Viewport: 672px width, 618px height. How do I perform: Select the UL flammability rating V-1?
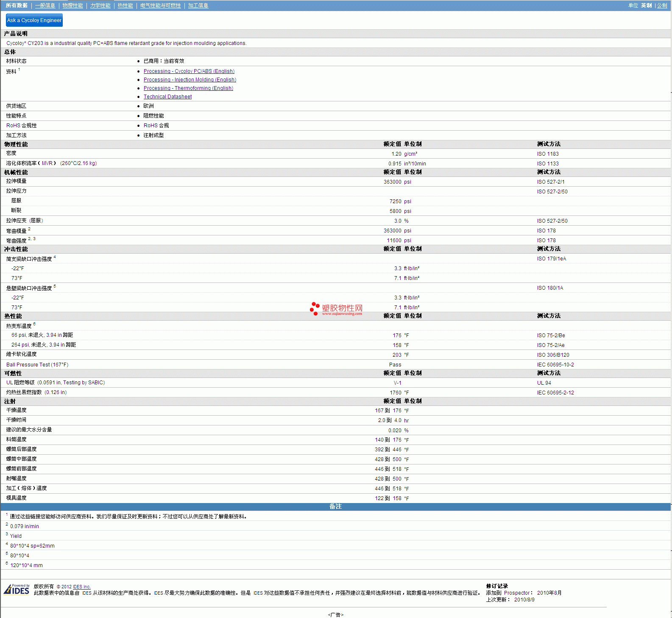click(397, 383)
